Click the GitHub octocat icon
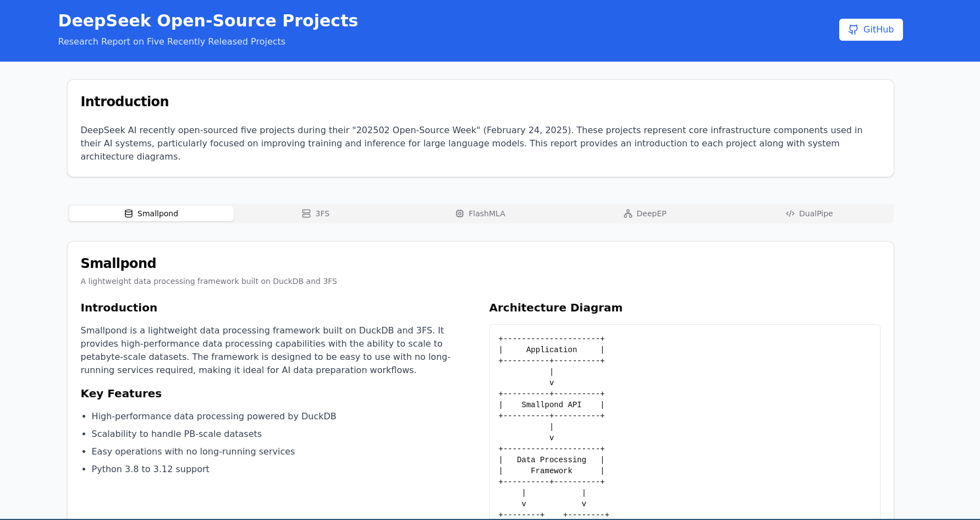The image size is (980, 520). coord(853,30)
